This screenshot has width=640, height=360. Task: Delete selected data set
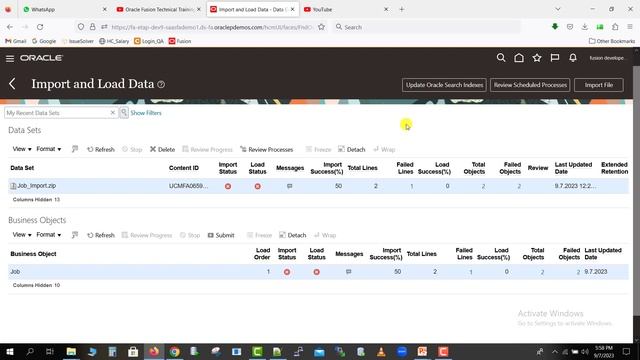coord(162,149)
